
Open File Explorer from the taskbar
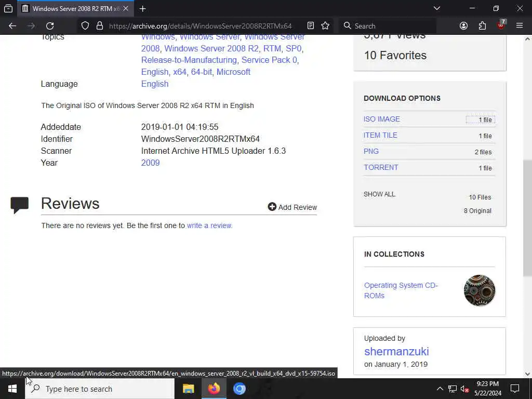pyautogui.click(x=188, y=389)
